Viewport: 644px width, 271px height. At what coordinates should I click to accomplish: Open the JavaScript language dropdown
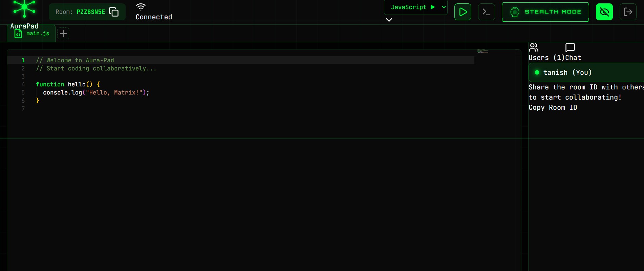(x=416, y=7)
